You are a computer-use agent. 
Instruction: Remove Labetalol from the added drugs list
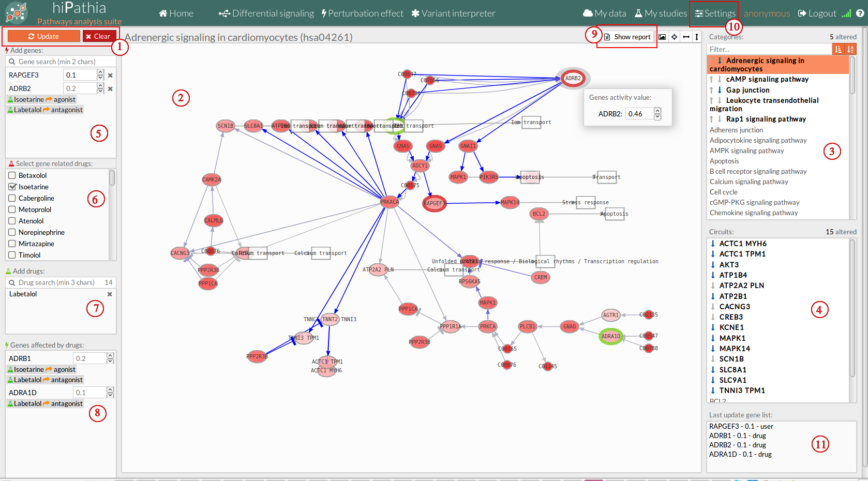pyautogui.click(x=110, y=294)
